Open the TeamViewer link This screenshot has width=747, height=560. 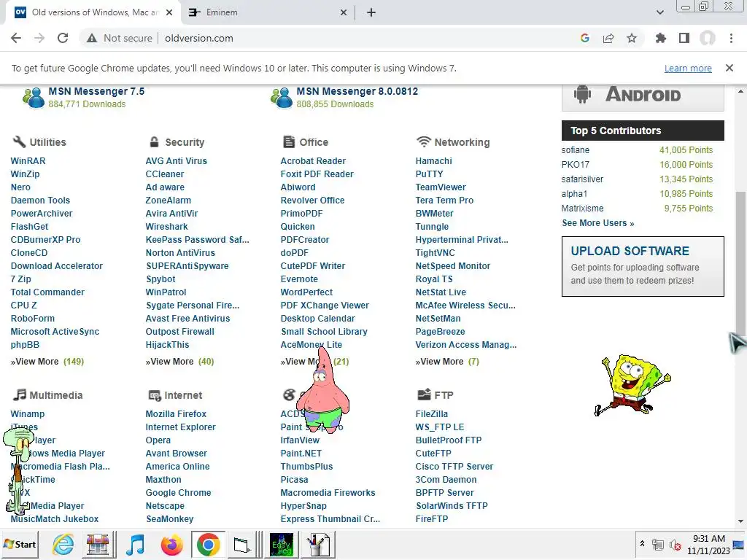pos(441,187)
